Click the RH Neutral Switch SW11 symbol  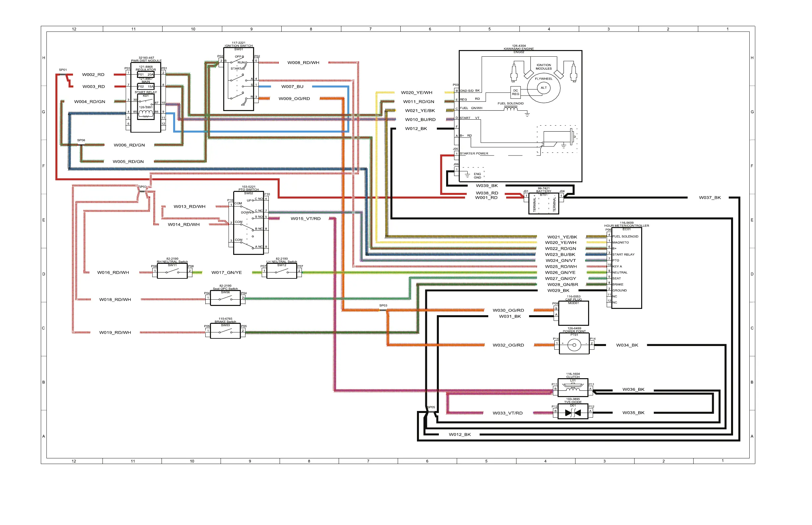click(x=172, y=271)
